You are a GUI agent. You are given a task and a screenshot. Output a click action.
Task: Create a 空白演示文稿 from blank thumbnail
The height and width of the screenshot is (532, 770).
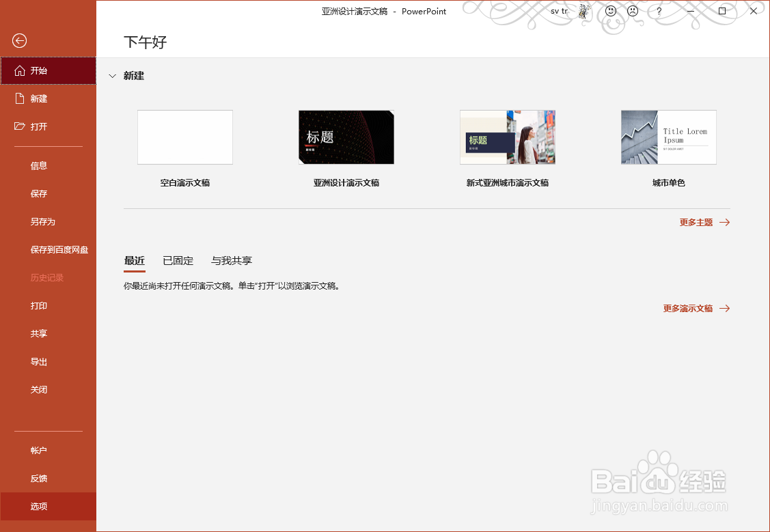(x=185, y=137)
